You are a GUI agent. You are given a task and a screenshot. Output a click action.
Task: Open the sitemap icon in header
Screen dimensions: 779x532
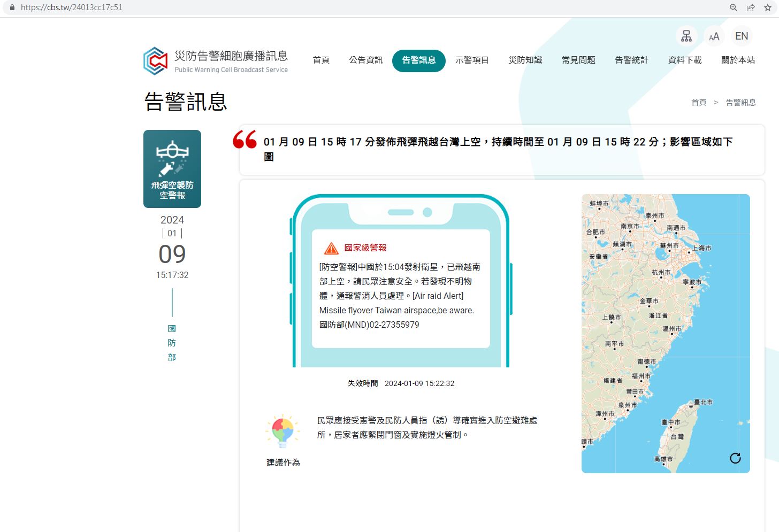[x=686, y=36]
